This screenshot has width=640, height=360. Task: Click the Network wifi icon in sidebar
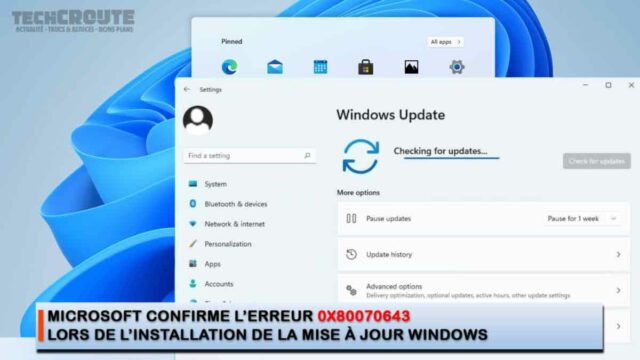click(193, 224)
